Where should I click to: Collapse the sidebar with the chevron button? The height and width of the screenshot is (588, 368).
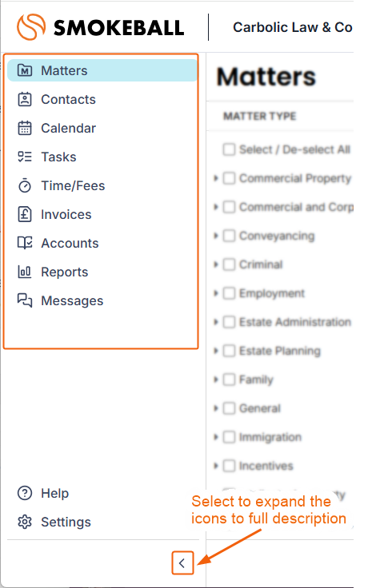click(182, 563)
